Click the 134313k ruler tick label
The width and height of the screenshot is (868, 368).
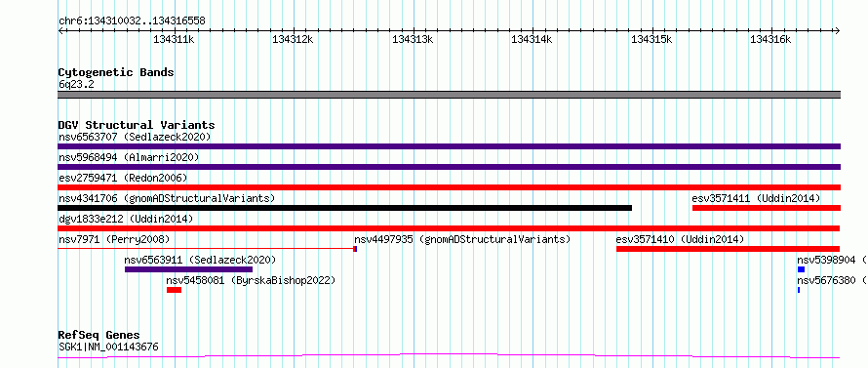click(x=413, y=39)
